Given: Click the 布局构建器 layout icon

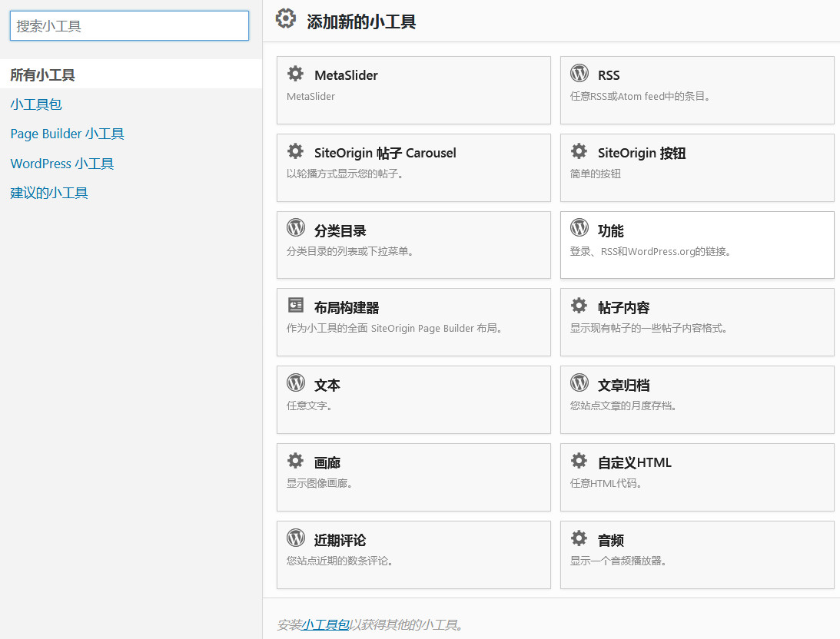Looking at the screenshot, I should 296,305.
